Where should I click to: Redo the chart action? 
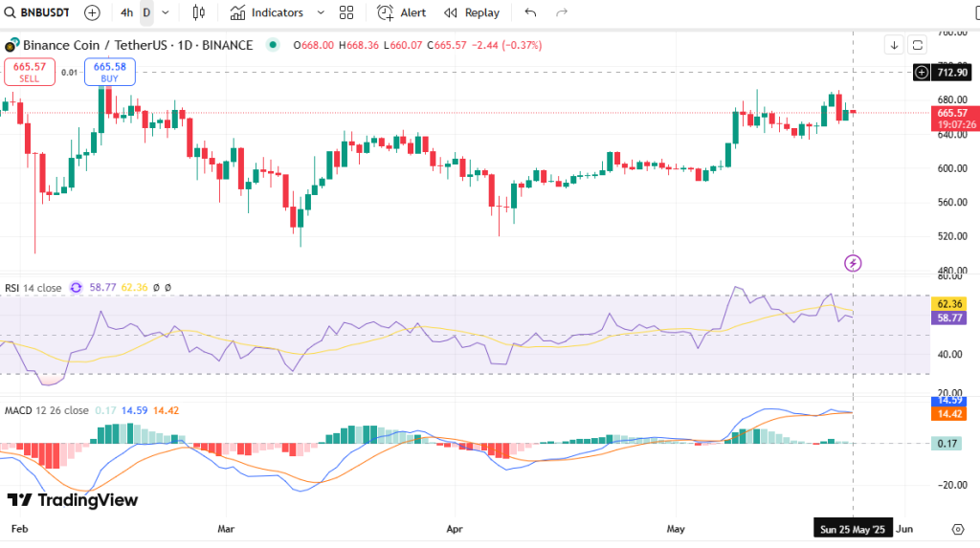562,12
